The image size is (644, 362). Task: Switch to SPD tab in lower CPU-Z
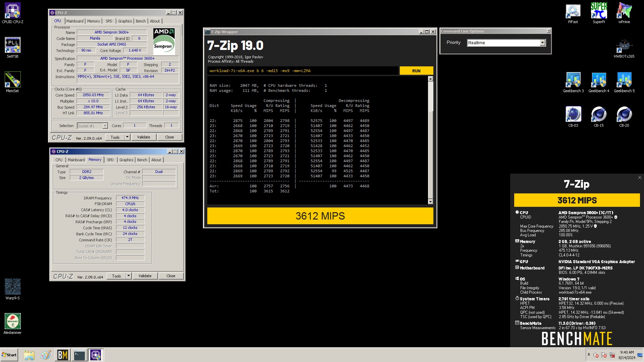click(x=110, y=160)
